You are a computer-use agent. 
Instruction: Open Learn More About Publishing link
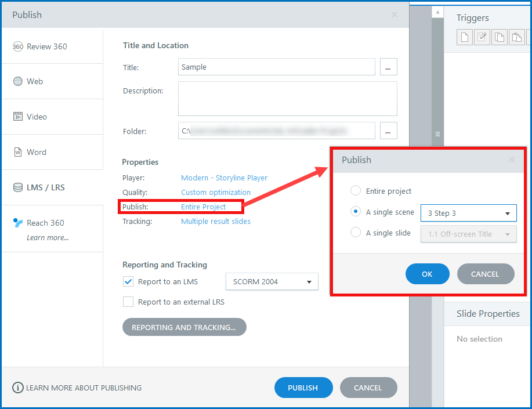point(84,388)
